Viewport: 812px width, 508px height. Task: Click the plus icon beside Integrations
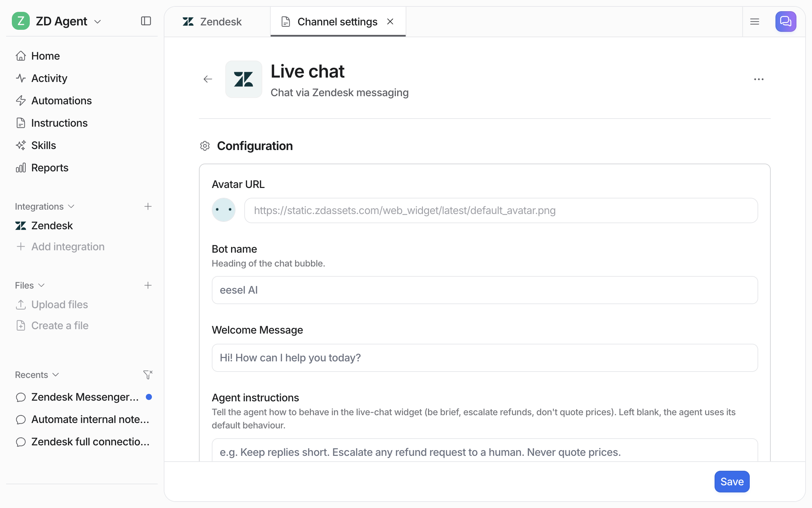[x=148, y=207]
